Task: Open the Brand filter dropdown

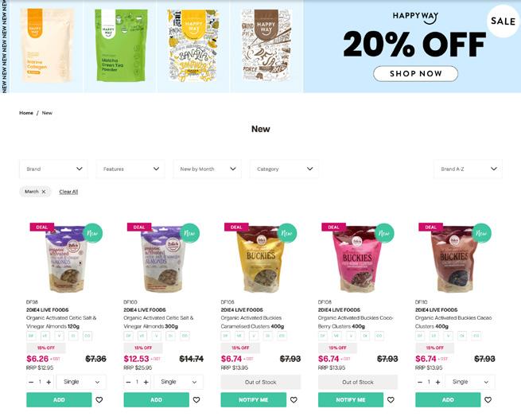Action: coord(53,169)
